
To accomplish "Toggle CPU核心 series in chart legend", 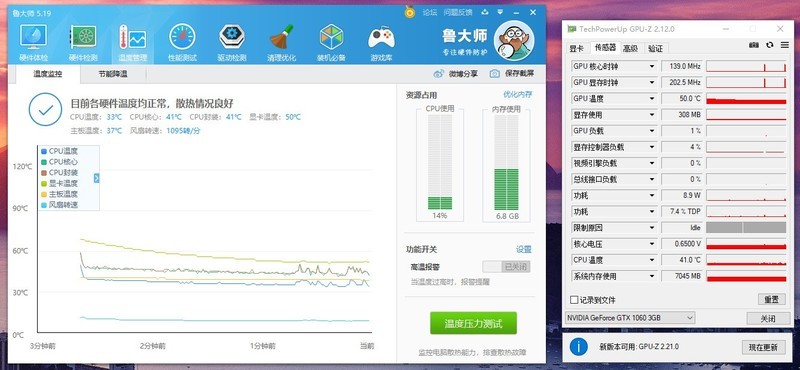I will [x=59, y=162].
